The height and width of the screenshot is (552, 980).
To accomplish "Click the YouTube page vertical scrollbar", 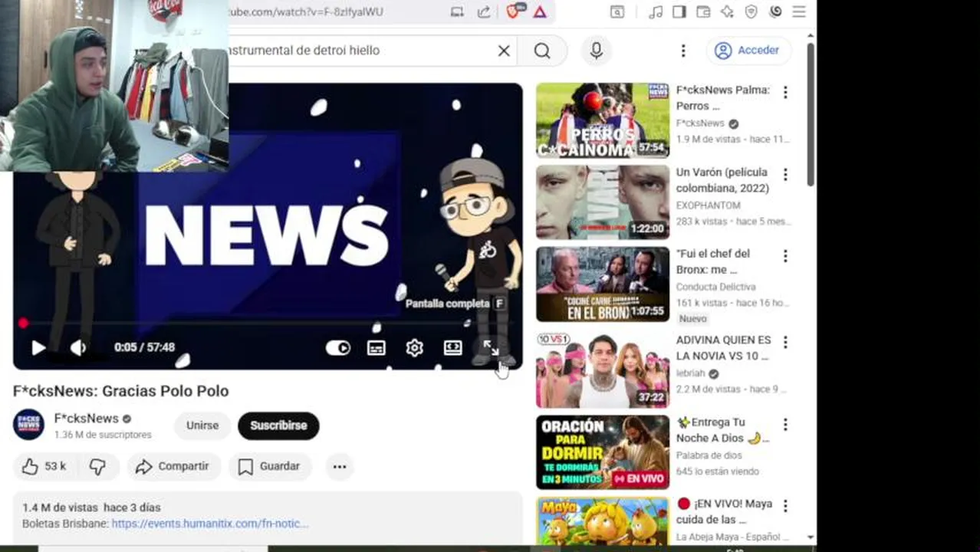I will click(811, 115).
